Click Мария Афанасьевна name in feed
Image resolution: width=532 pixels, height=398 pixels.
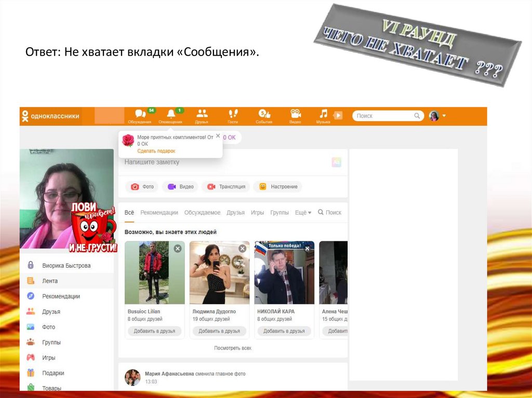click(169, 374)
